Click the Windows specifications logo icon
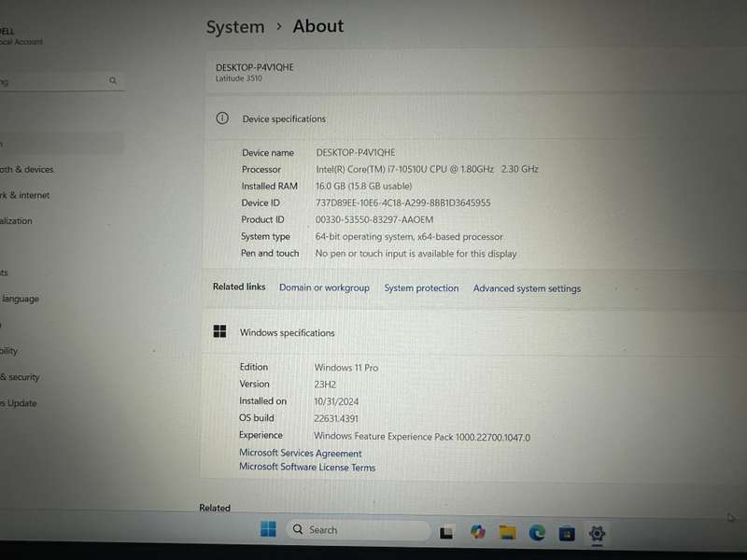747x560 pixels. pyautogui.click(x=219, y=331)
